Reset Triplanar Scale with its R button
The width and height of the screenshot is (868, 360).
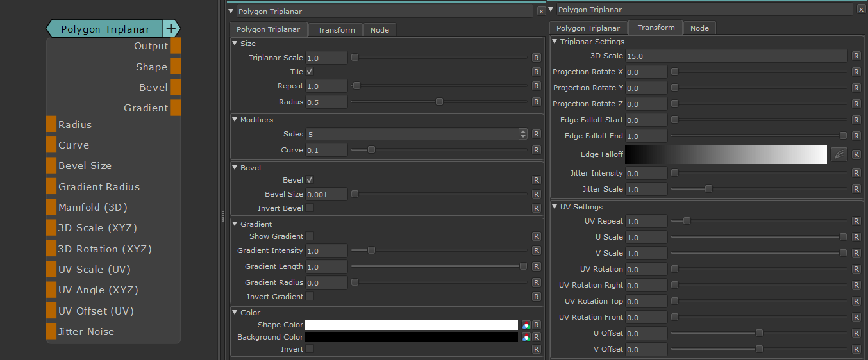click(x=537, y=58)
